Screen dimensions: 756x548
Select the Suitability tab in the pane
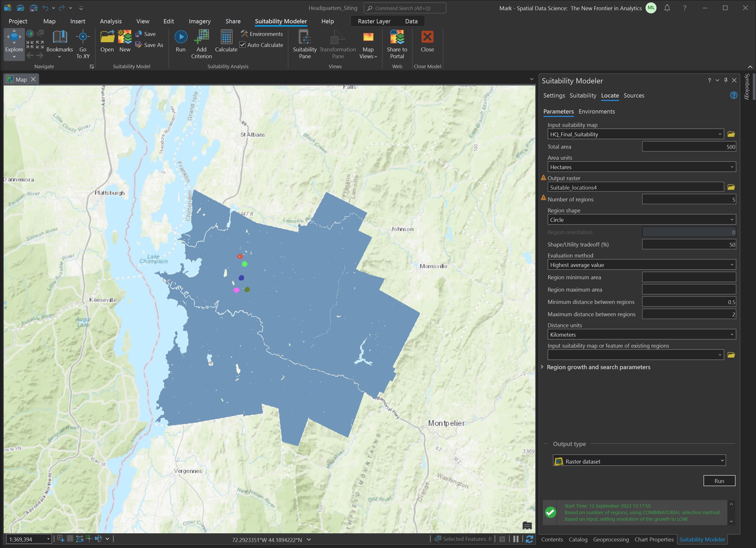[x=583, y=96]
